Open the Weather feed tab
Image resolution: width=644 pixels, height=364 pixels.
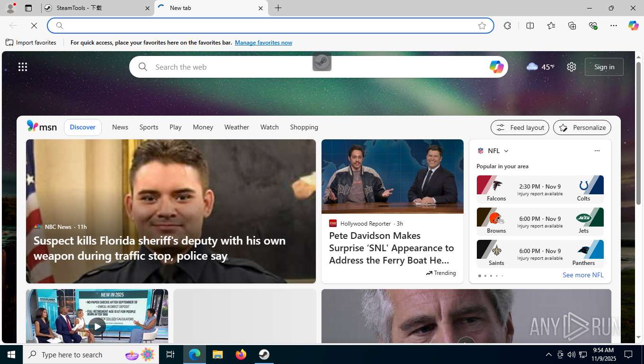(x=237, y=127)
